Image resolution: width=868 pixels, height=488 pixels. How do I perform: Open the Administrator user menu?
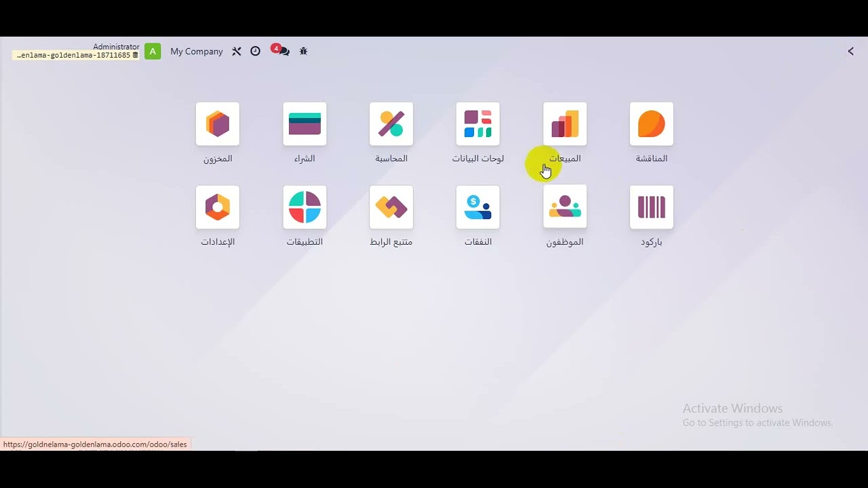pyautogui.click(x=116, y=47)
